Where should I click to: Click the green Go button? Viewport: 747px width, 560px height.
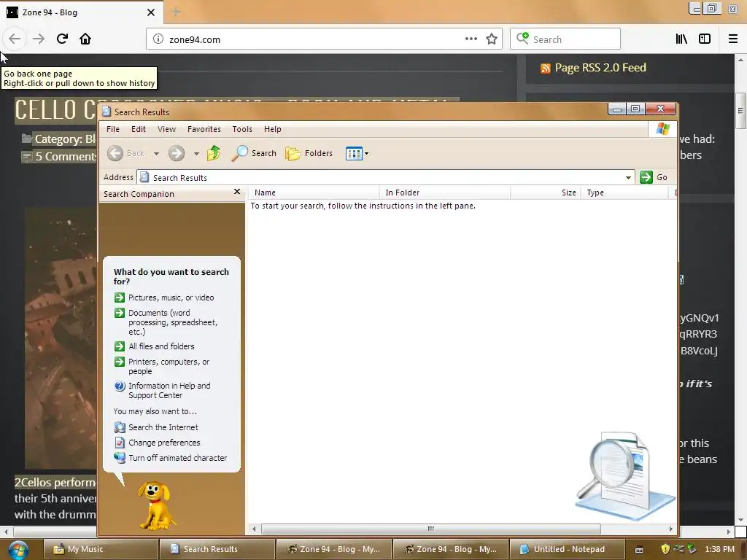point(654,177)
